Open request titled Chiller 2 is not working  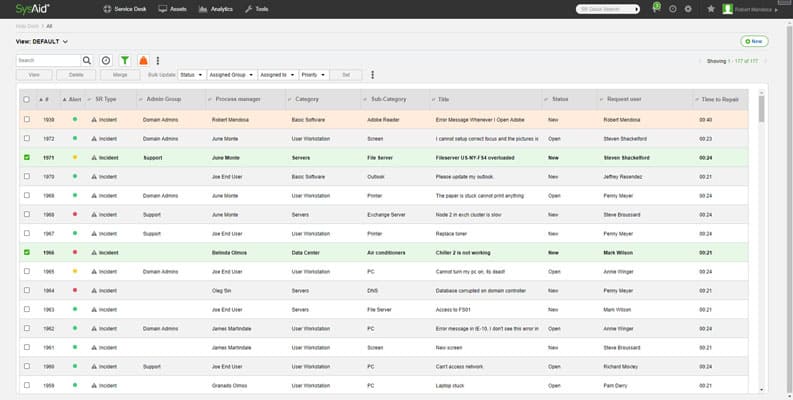tap(463, 253)
